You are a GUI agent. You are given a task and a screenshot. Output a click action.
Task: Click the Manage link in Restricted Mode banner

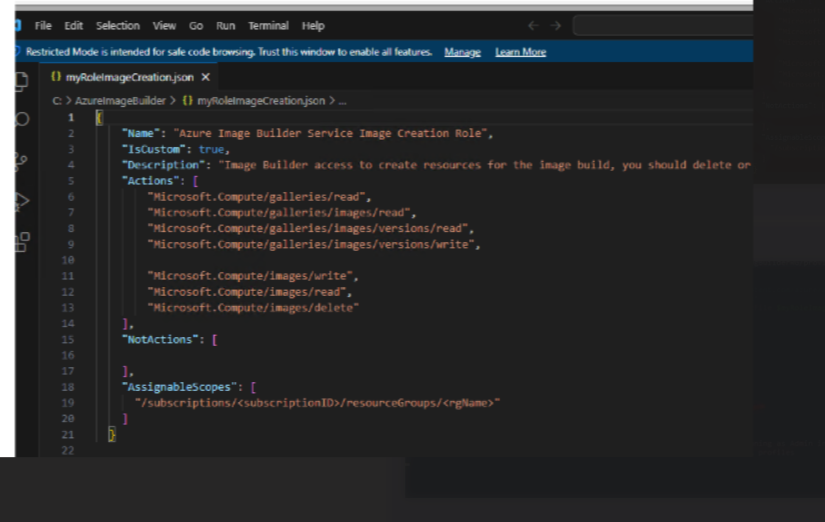(462, 52)
